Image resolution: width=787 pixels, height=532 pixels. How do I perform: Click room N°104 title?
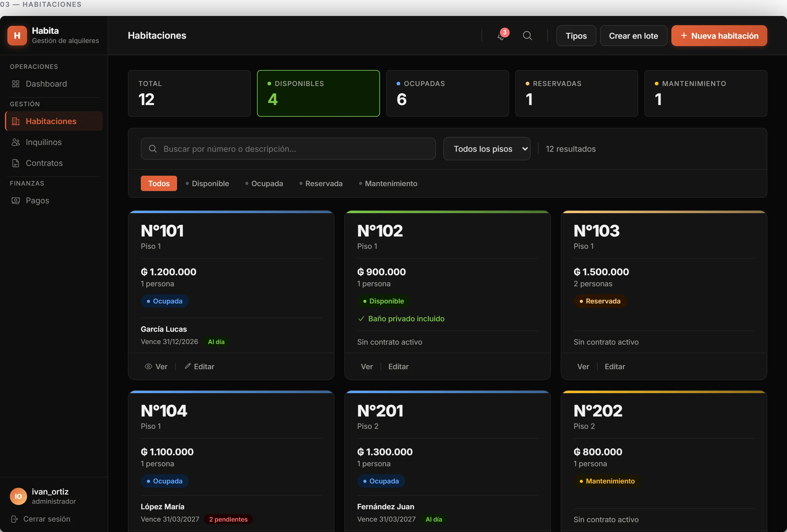click(x=164, y=411)
